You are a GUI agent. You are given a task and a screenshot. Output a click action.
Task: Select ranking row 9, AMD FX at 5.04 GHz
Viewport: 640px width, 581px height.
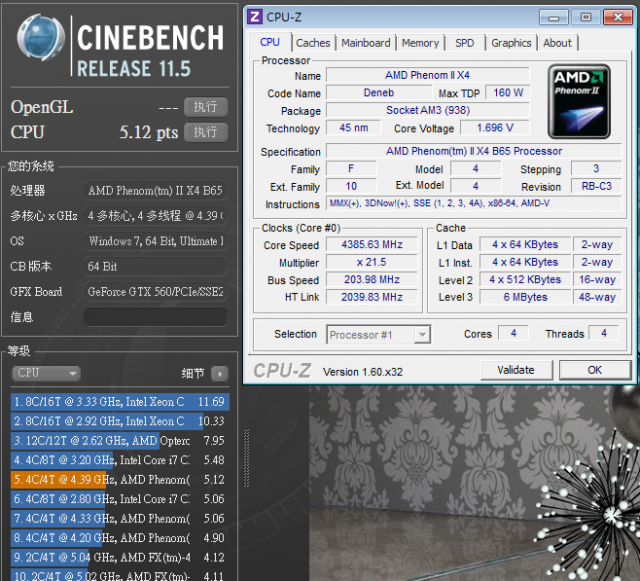tap(120, 557)
